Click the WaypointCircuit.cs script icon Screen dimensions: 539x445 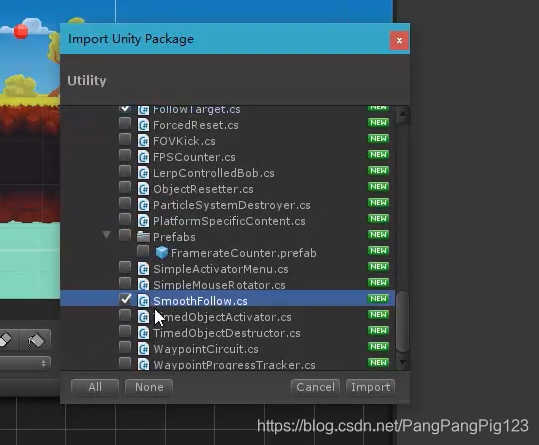click(143, 349)
